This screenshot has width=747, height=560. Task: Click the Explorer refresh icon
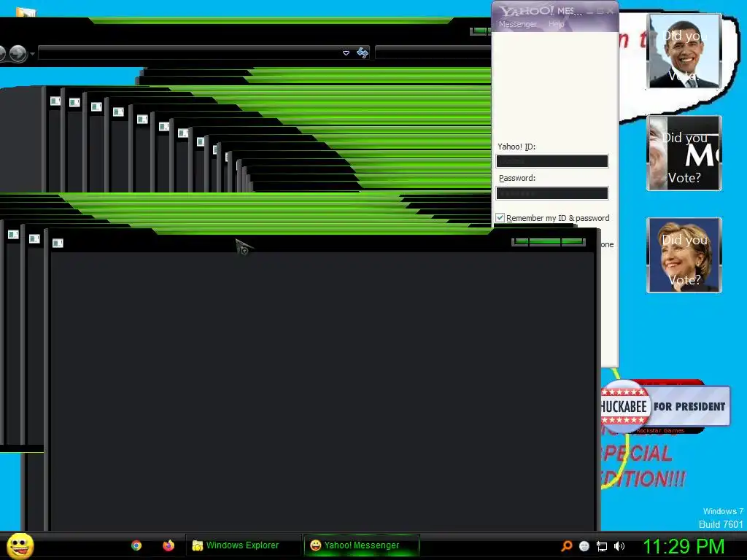[x=363, y=52]
